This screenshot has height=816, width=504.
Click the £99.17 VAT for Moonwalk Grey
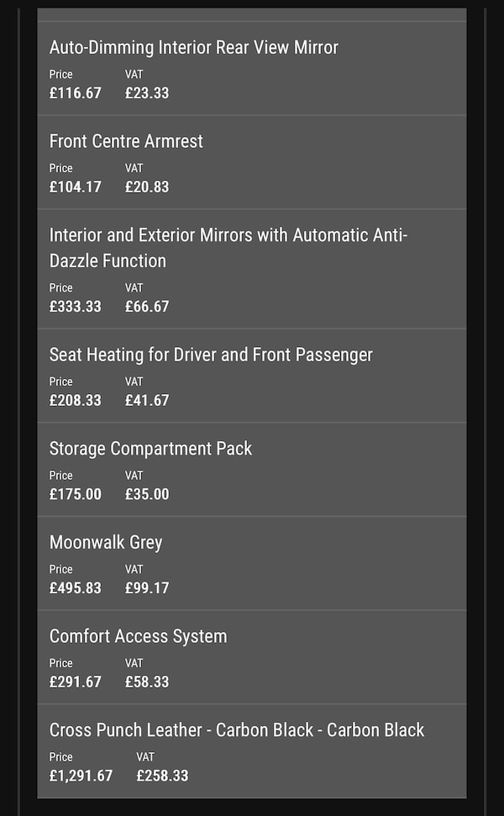(147, 587)
